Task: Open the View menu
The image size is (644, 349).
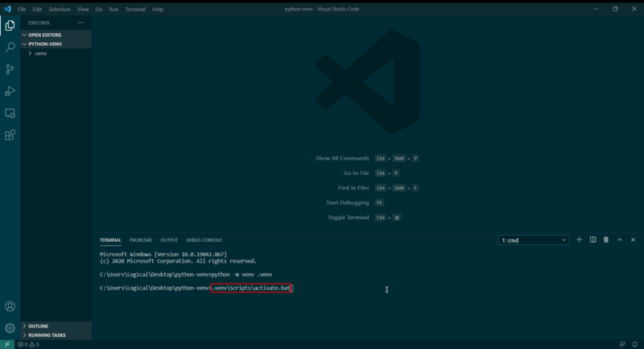Action: click(x=83, y=9)
